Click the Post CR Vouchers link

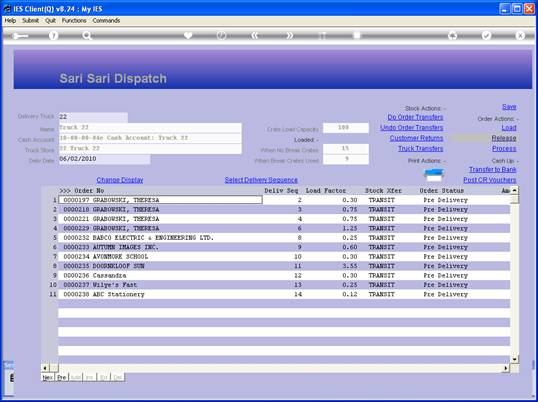489,180
